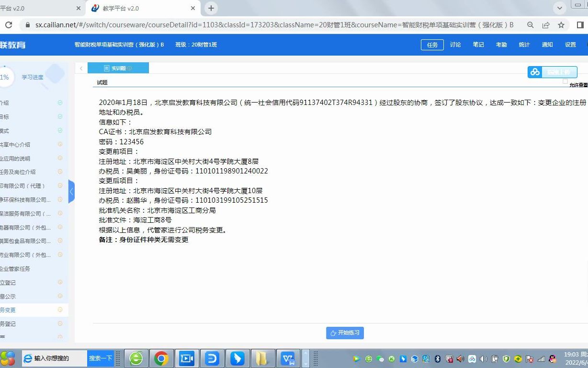Viewport: 588px width, 368px height.
Task: Click the clock status icon beside 务变更
Action: click(60, 310)
